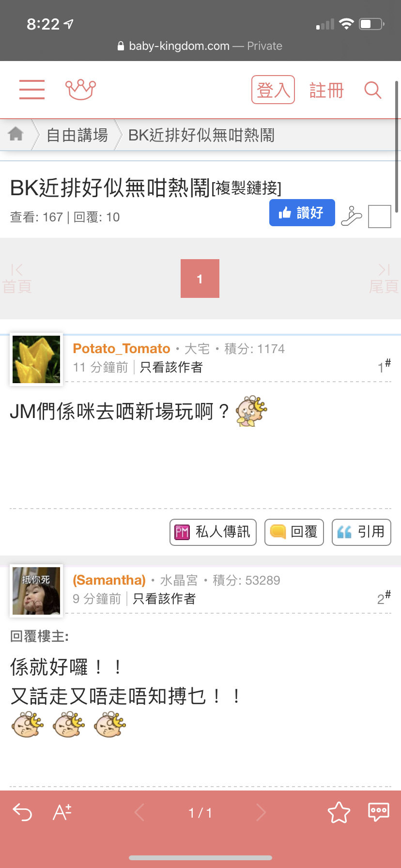This screenshot has height=868, width=401.
Task: Tap the crown logo icon
Action: pos(81,90)
